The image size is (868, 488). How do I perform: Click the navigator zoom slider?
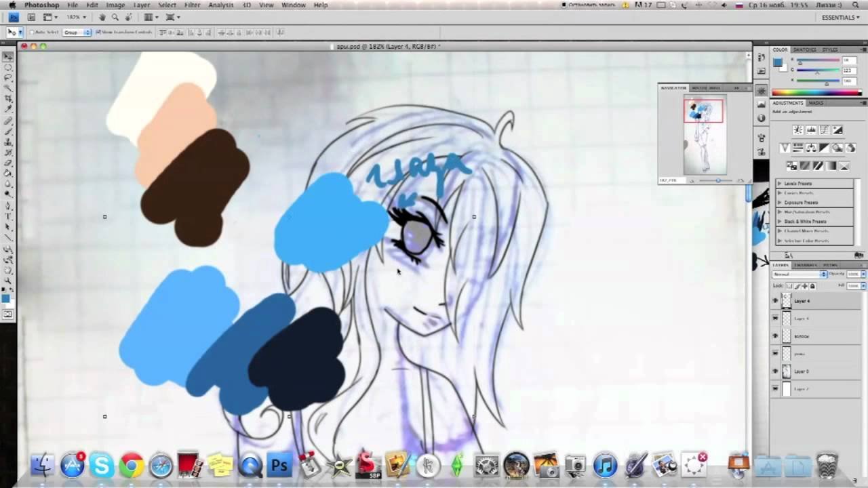(x=717, y=181)
